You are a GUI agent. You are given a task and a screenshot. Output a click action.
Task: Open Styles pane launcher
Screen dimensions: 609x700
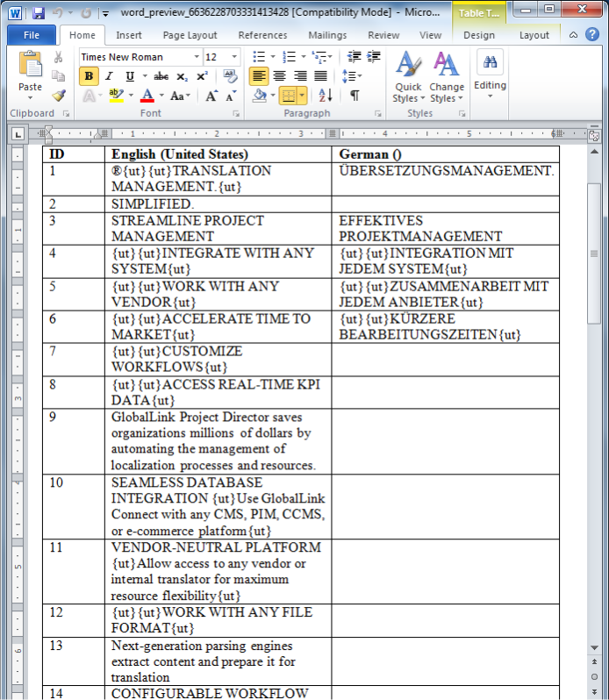tap(462, 114)
